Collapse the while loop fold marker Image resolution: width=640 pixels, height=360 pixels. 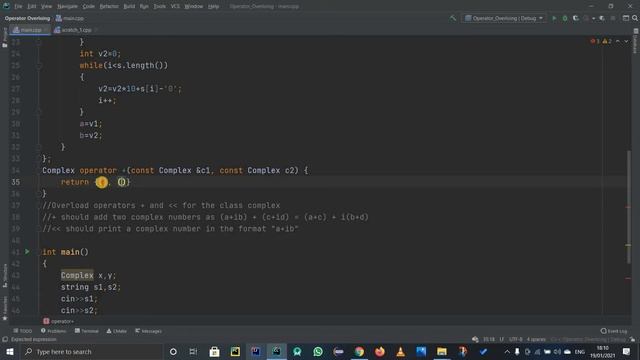[39, 65]
